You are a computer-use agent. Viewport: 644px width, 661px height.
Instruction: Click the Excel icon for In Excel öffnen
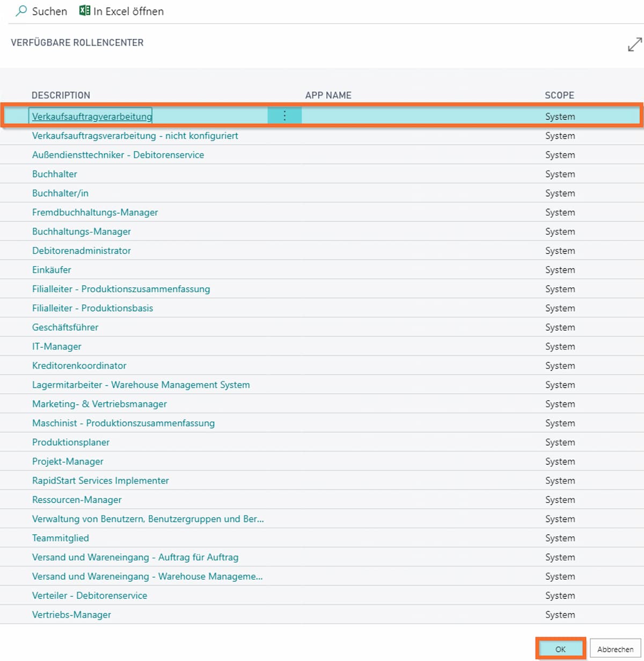coord(85,10)
